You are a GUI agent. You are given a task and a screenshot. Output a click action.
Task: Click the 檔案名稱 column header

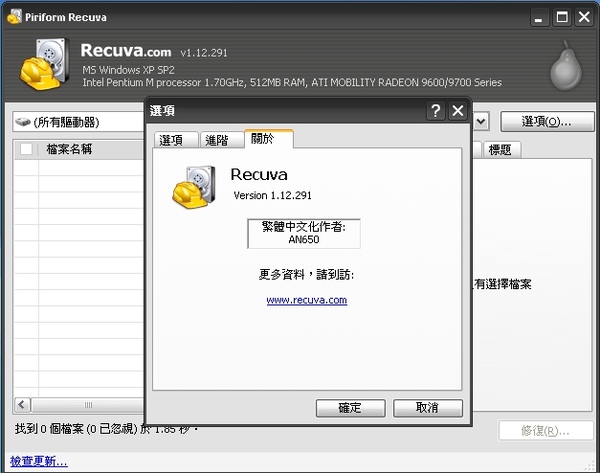(90, 149)
